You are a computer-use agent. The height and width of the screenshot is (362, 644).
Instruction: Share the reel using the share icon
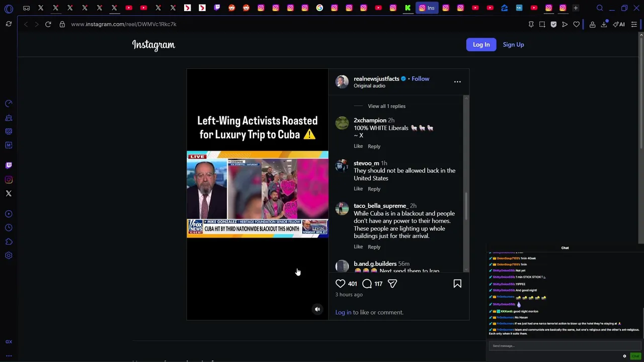click(392, 284)
